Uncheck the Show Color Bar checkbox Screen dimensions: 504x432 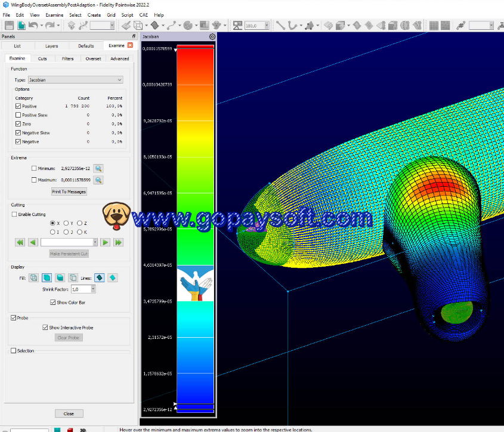pos(52,303)
